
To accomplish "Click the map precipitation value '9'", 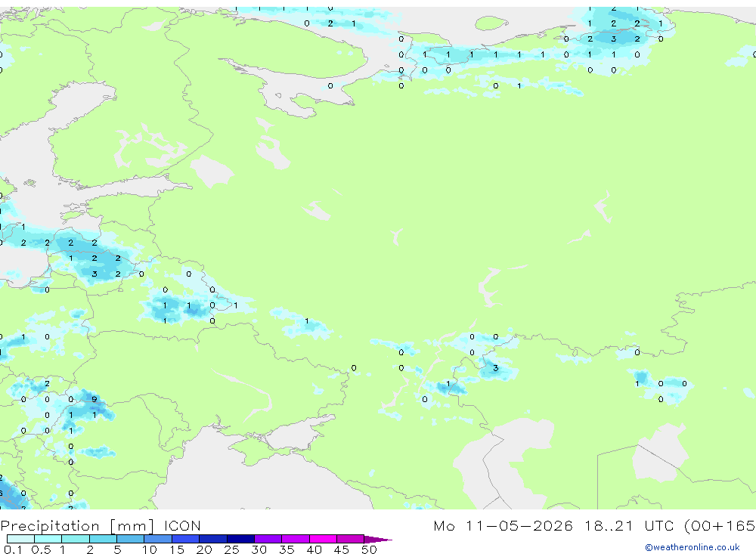I will (94, 399).
